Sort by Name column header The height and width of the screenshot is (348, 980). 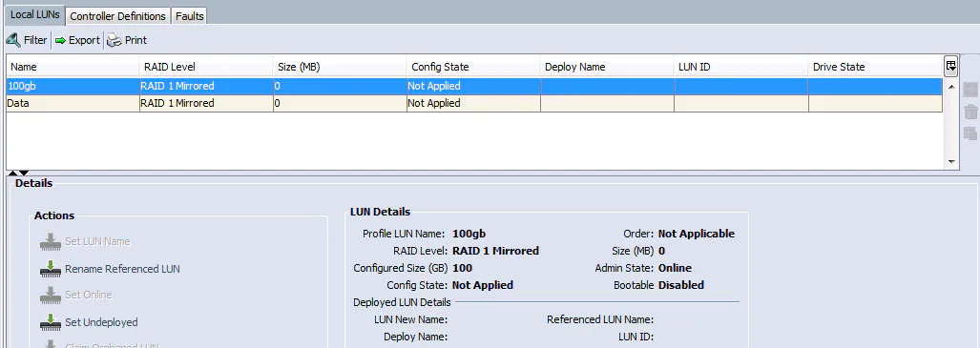(x=73, y=67)
